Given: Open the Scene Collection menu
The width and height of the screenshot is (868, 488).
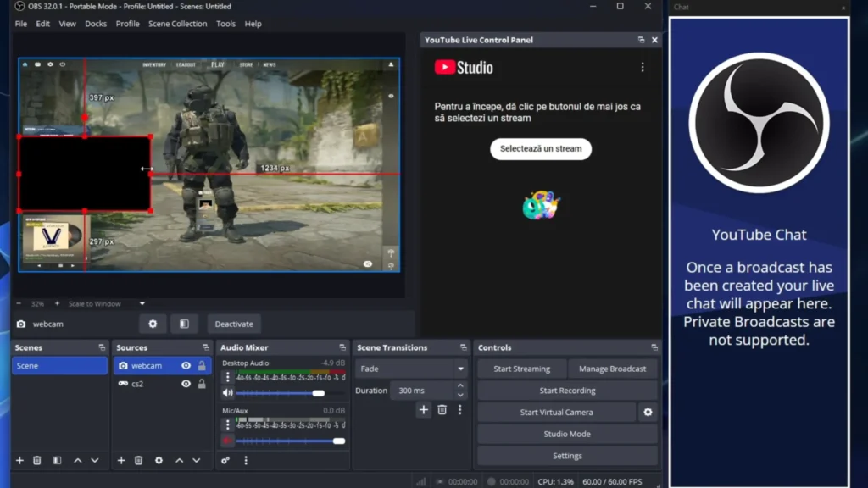Looking at the screenshot, I should 178,24.
